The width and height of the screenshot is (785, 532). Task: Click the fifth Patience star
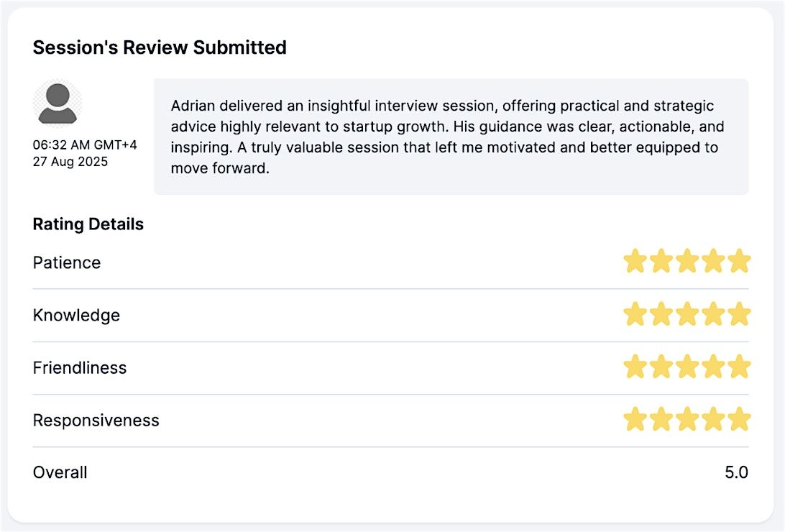click(x=739, y=262)
